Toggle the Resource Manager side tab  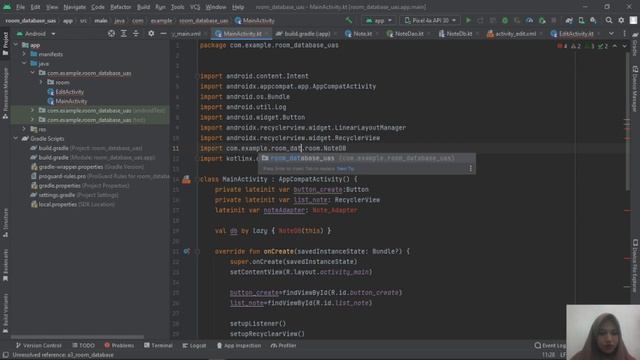coord(5,93)
